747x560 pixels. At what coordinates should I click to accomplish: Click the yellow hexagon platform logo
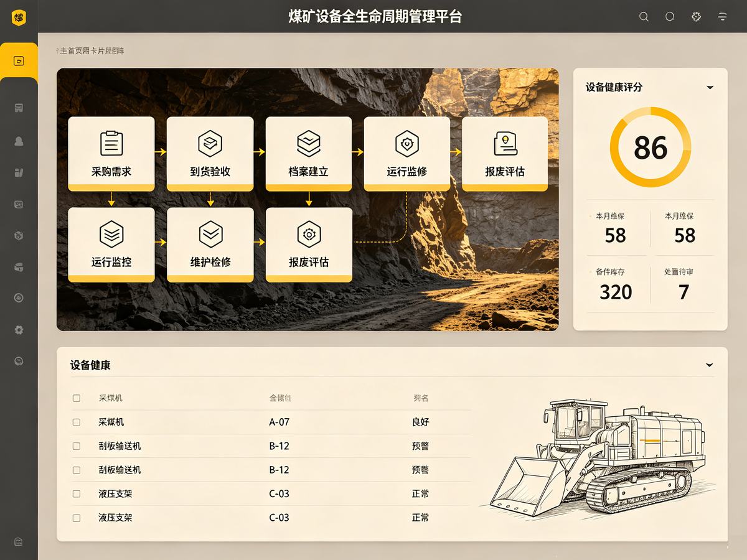(x=19, y=17)
